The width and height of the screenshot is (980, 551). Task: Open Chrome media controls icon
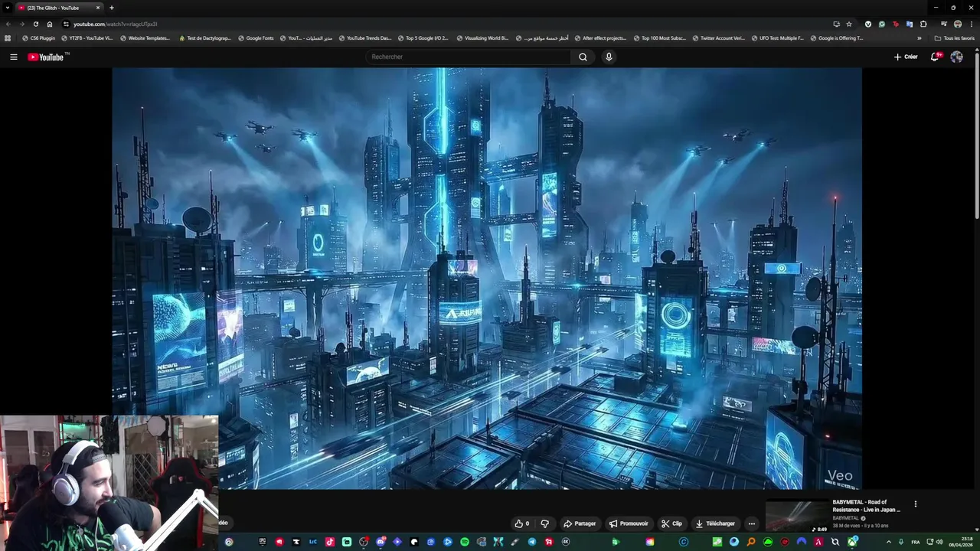(x=943, y=24)
